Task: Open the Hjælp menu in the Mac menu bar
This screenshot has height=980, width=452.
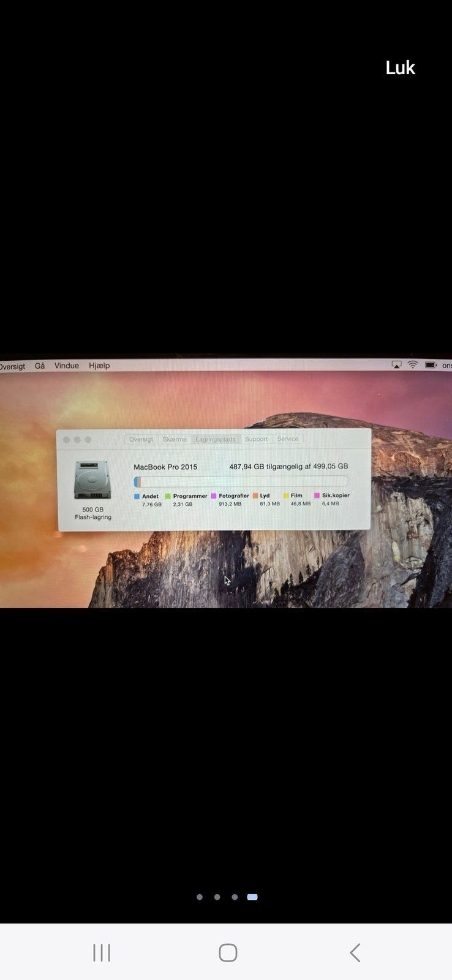Action: tap(99, 366)
